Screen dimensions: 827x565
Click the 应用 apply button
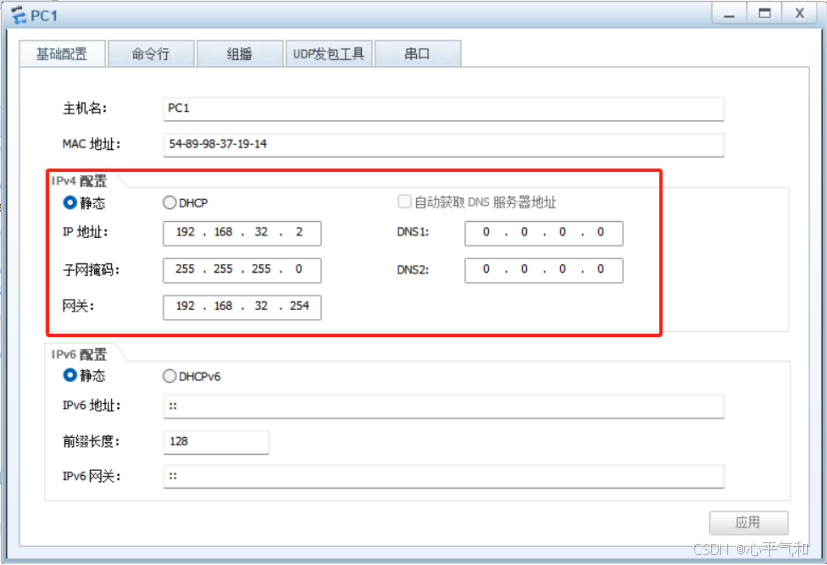(749, 523)
